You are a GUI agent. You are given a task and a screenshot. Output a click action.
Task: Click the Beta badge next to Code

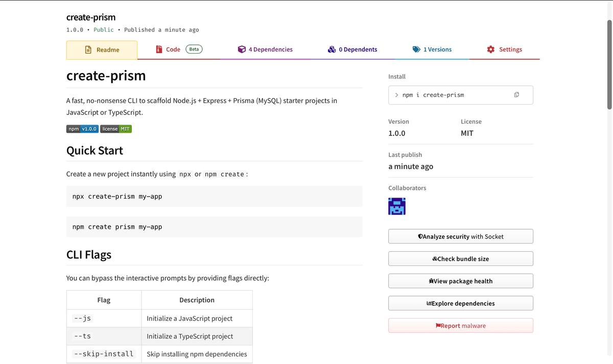[x=194, y=49]
